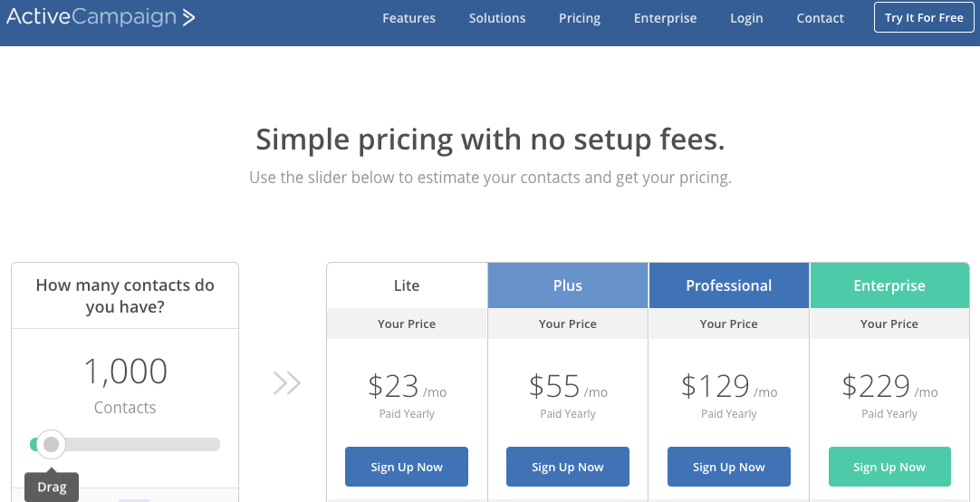
Task: Click the Try It For Free button
Action: tap(924, 17)
